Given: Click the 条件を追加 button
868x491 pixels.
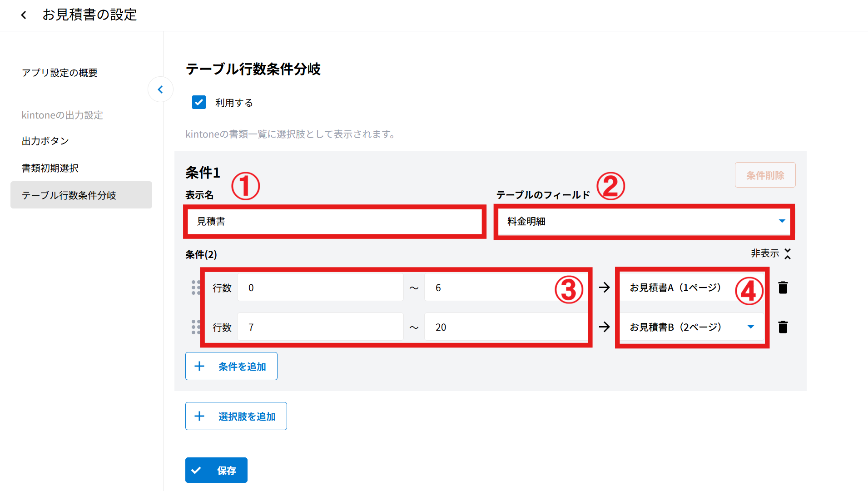Looking at the screenshot, I should 231,366.
